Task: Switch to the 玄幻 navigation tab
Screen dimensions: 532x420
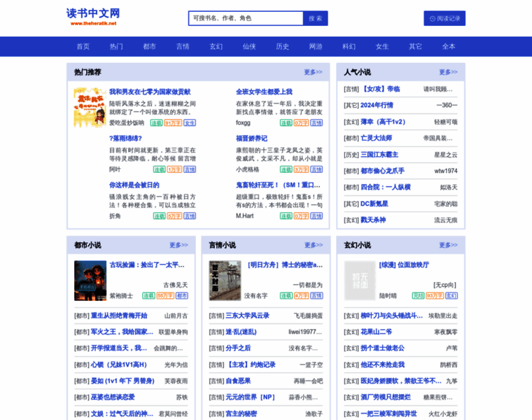Action: pos(216,46)
